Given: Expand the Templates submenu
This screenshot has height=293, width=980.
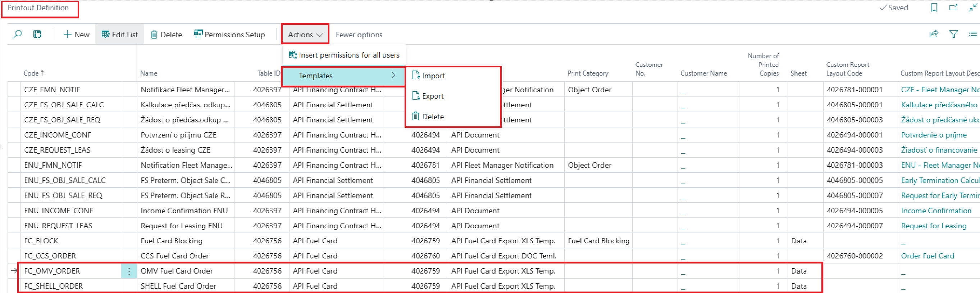Looking at the screenshot, I should click(x=343, y=76).
